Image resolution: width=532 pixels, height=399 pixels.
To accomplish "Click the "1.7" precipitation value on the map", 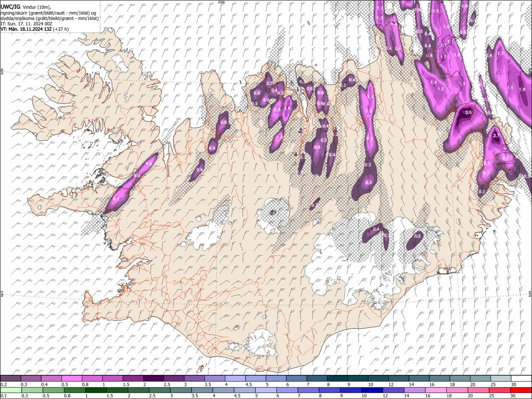I will pos(443,57).
